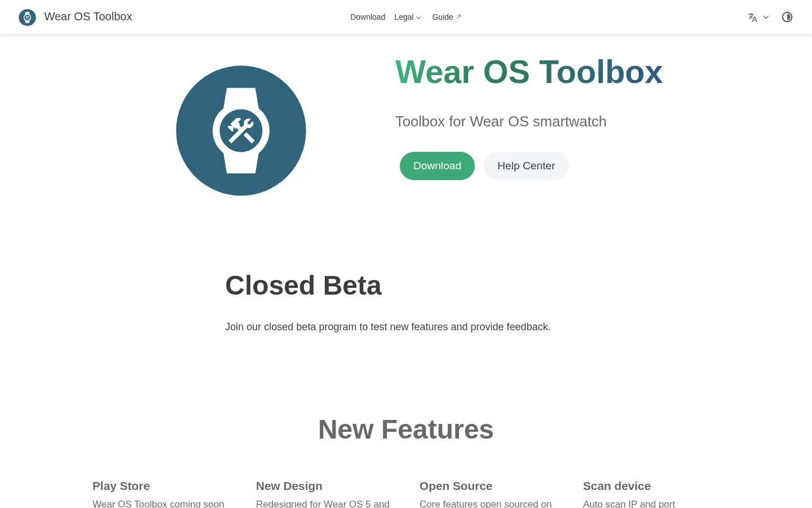Screen dimensions: 812x508
Task: Select the Play Store feature title
Action: point(121,486)
